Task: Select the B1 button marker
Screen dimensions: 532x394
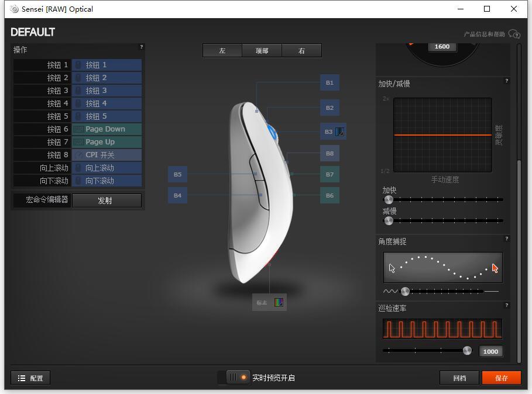Action: [330, 82]
